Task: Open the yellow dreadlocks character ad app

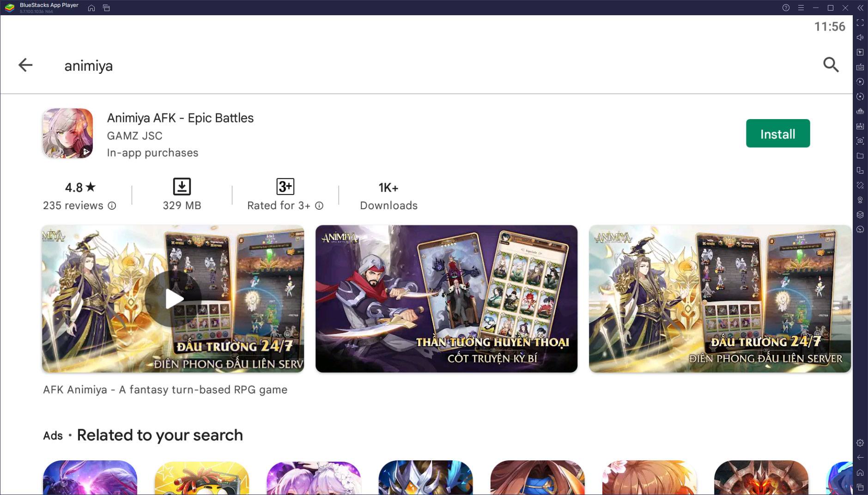Action: [x=202, y=477]
